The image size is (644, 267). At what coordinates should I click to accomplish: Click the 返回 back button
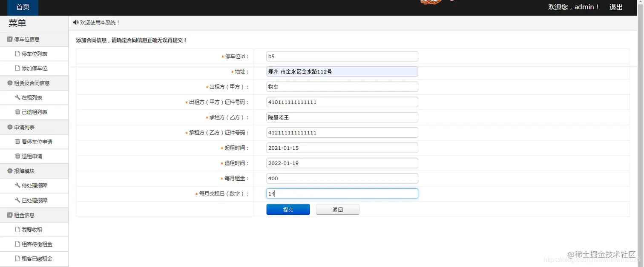pos(338,210)
